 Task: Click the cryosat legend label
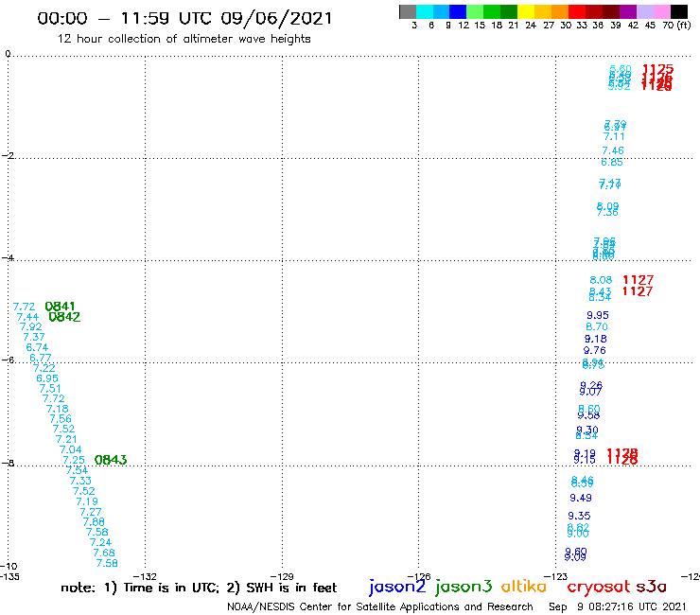599,588
